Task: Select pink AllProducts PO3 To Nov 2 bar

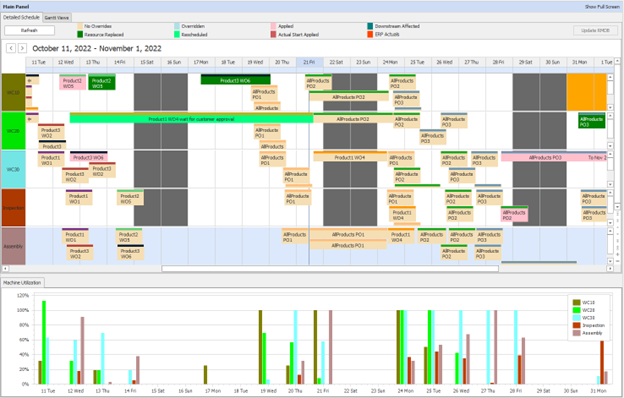Action: coord(554,157)
